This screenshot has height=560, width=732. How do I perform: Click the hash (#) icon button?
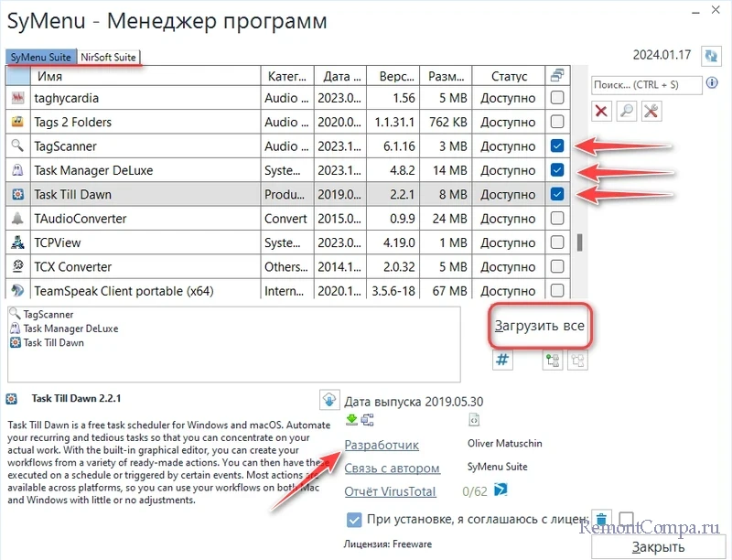(502, 360)
